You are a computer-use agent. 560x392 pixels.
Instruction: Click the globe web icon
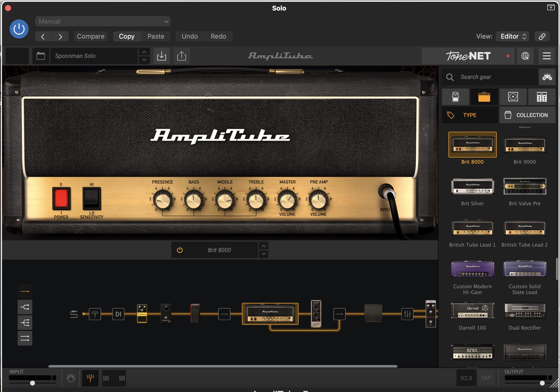[525, 56]
